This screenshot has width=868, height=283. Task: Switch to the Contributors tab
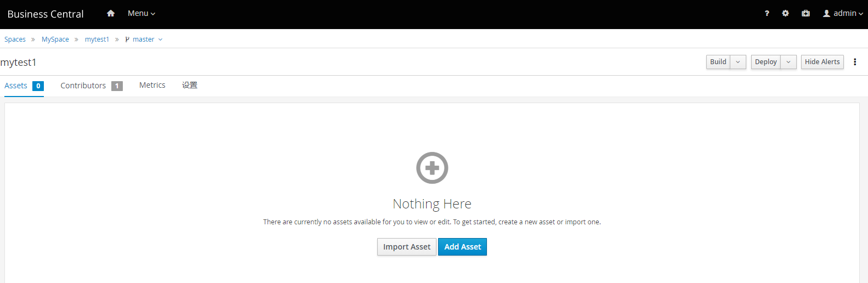click(92, 86)
